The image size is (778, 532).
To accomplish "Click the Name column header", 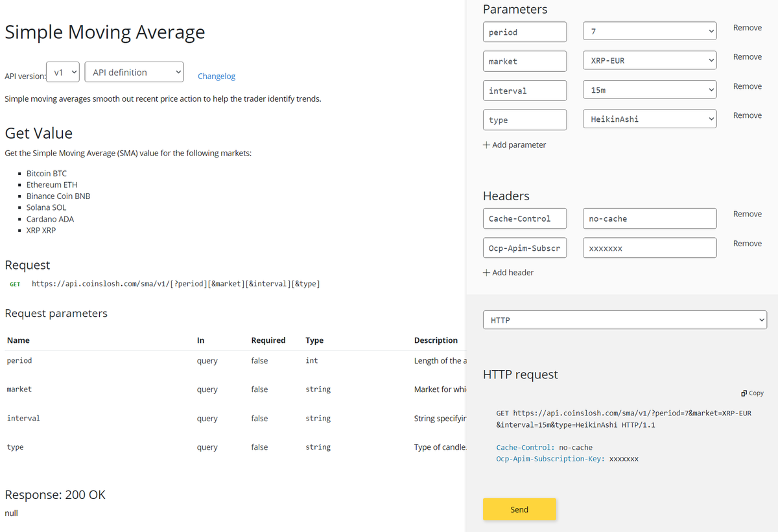I will [x=18, y=340].
